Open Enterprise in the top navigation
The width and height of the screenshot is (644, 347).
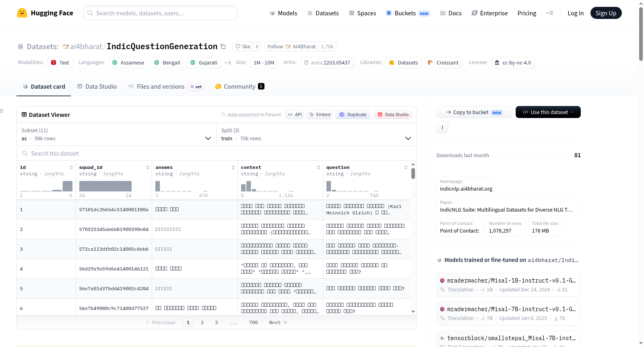click(x=489, y=13)
